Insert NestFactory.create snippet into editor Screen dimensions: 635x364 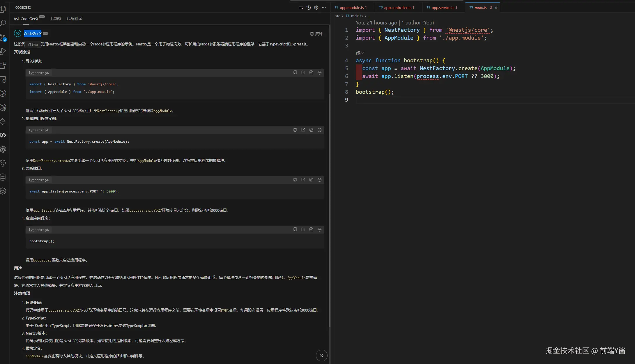[303, 130]
